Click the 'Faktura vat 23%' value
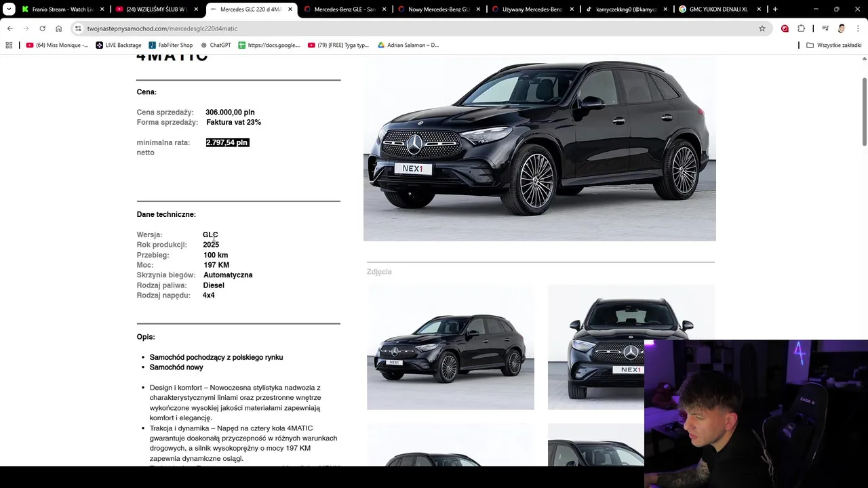 click(x=234, y=123)
